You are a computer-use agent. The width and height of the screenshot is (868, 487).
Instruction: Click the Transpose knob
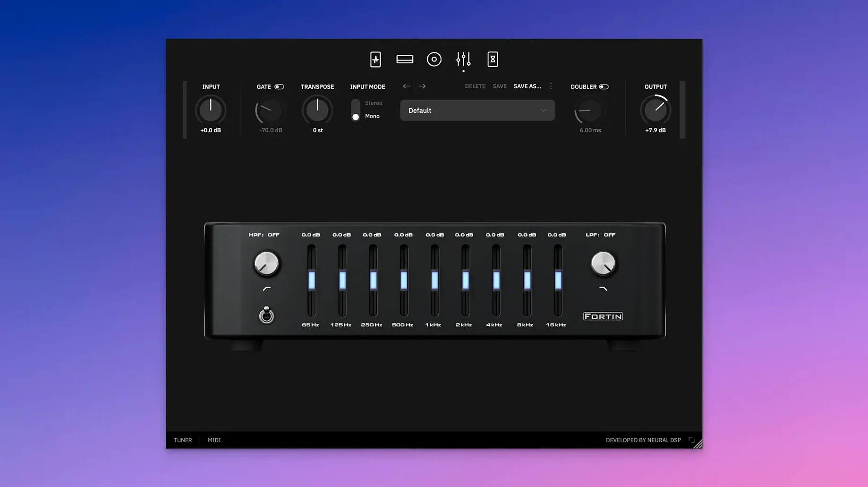tap(317, 110)
